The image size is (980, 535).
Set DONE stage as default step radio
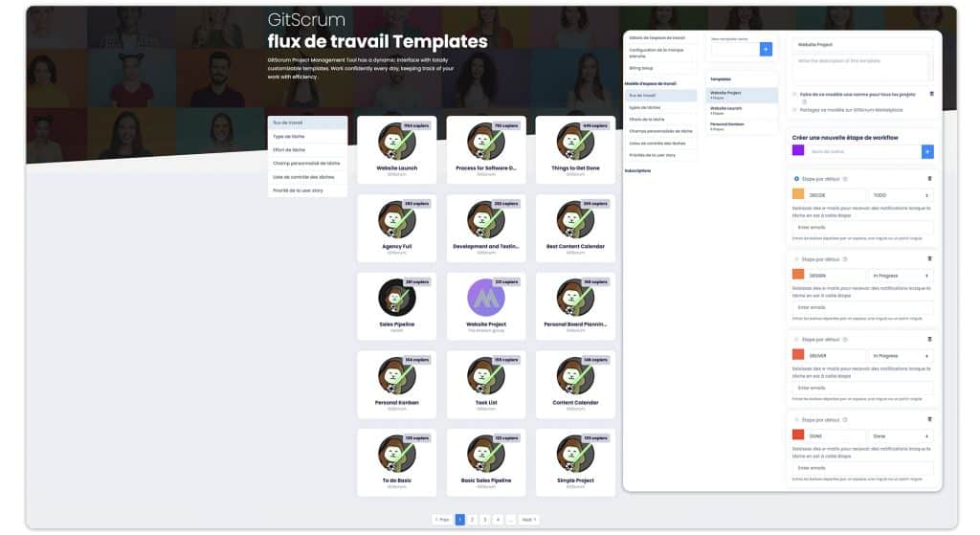[x=796, y=420]
